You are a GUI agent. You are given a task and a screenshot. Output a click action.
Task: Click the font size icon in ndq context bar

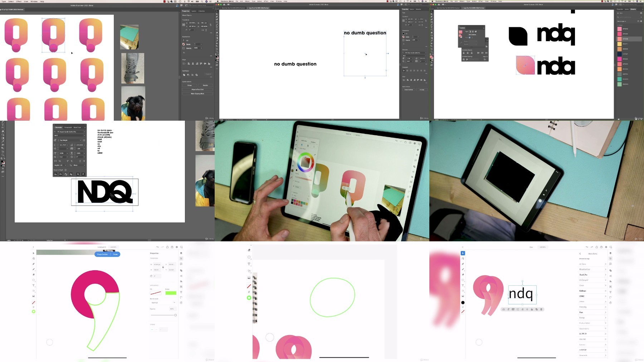pyautogui.click(x=508, y=309)
